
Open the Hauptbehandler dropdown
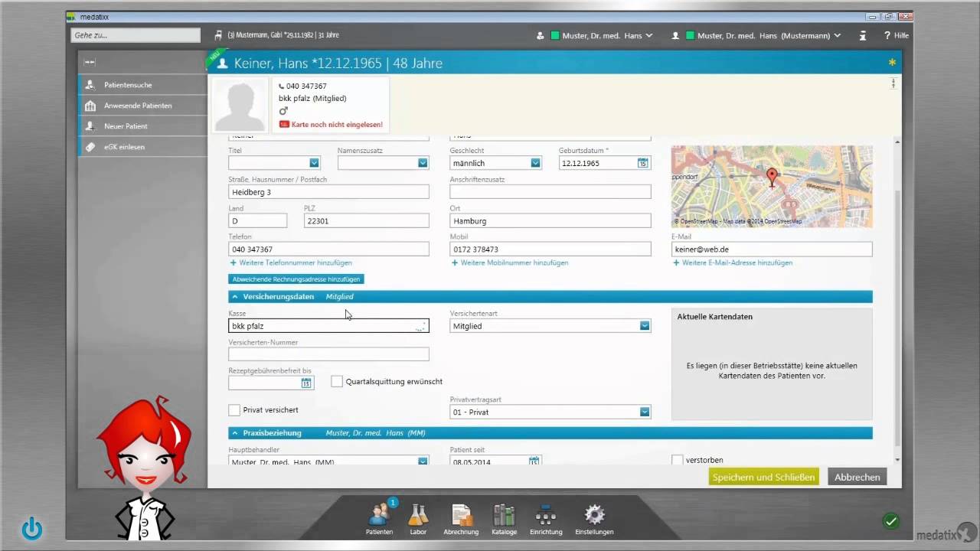point(423,461)
